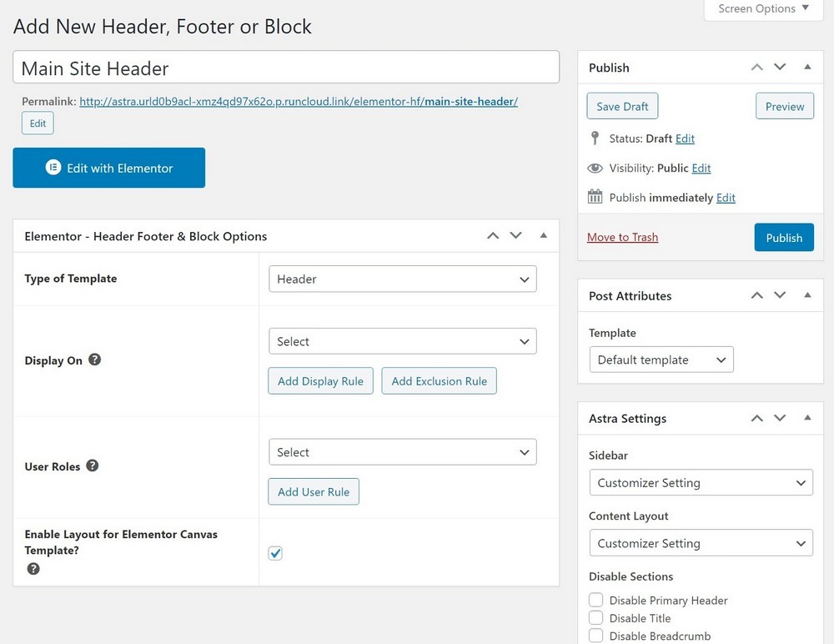The width and height of the screenshot is (834, 644).
Task: Collapse the Publish panel using its triangle toggle
Action: (x=807, y=67)
